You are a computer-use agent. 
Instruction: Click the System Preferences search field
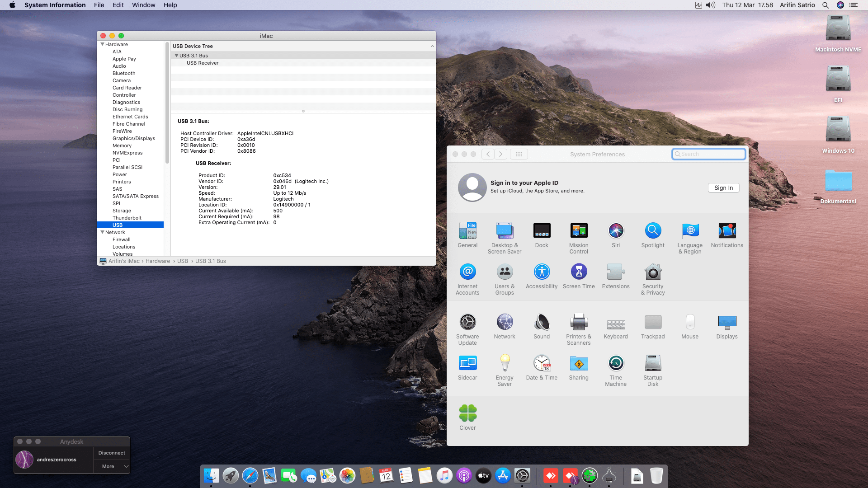[x=708, y=154]
